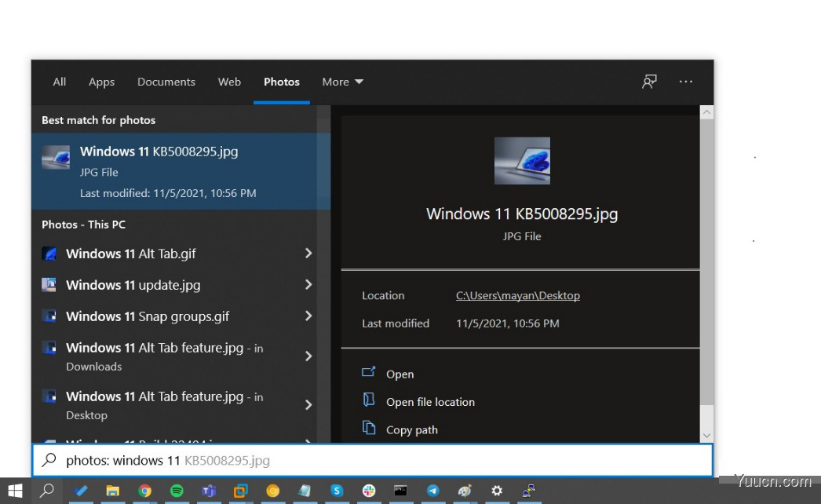821x504 pixels.
Task: Open Slack from the taskbar
Action: (369, 491)
